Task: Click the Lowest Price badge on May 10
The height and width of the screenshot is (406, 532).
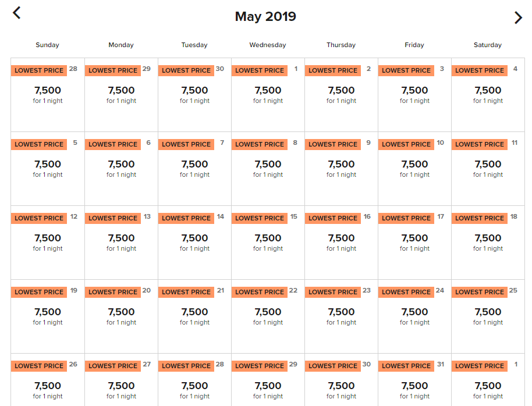Action: click(406, 144)
